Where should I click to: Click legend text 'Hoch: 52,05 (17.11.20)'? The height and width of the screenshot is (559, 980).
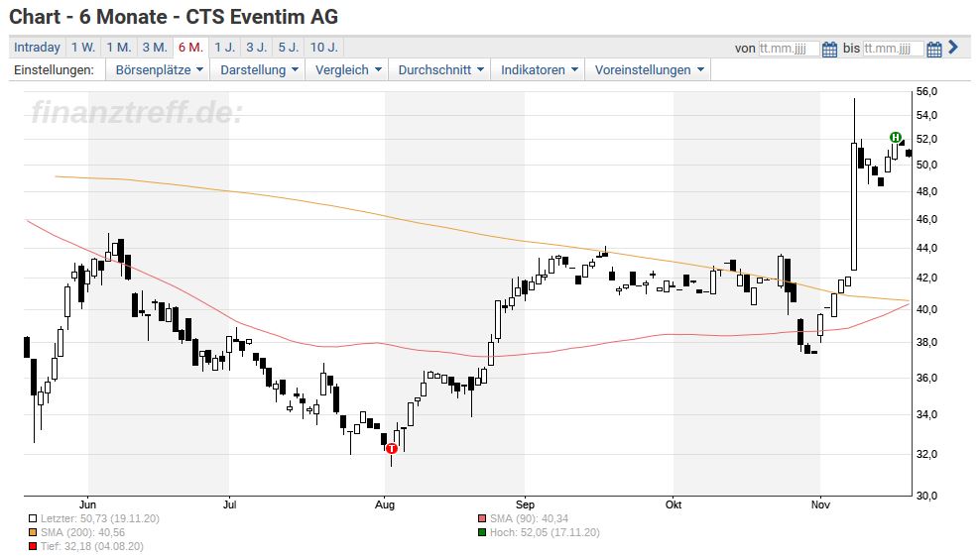(x=545, y=533)
